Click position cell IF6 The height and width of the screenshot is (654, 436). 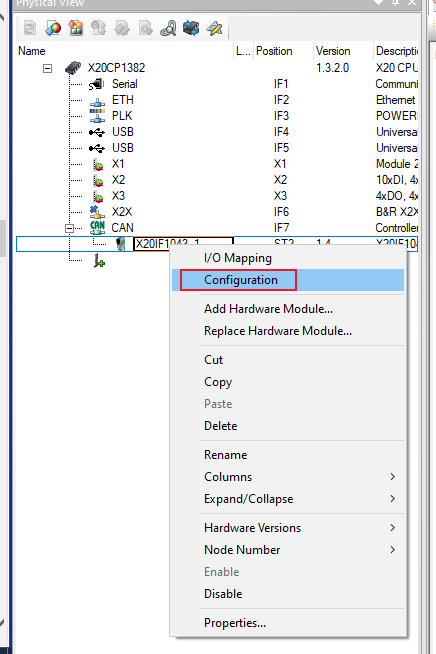click(x=281, y=212)
